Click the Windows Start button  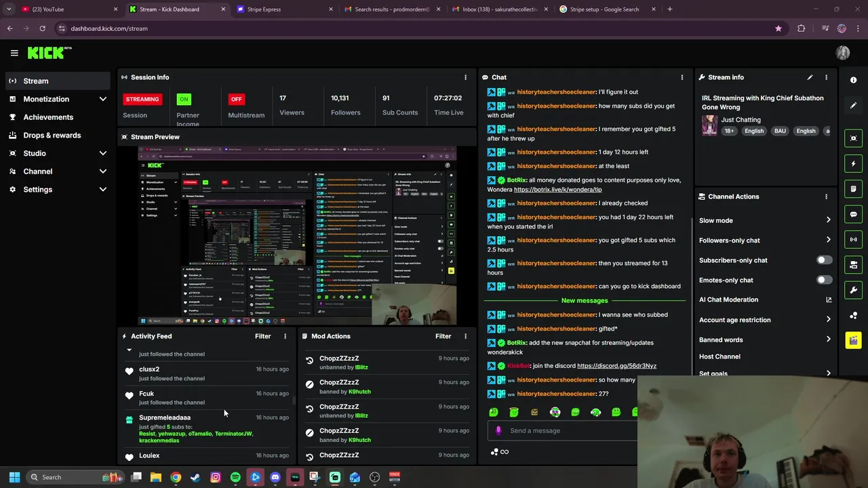pyautogui.click(x=14, y=477)
